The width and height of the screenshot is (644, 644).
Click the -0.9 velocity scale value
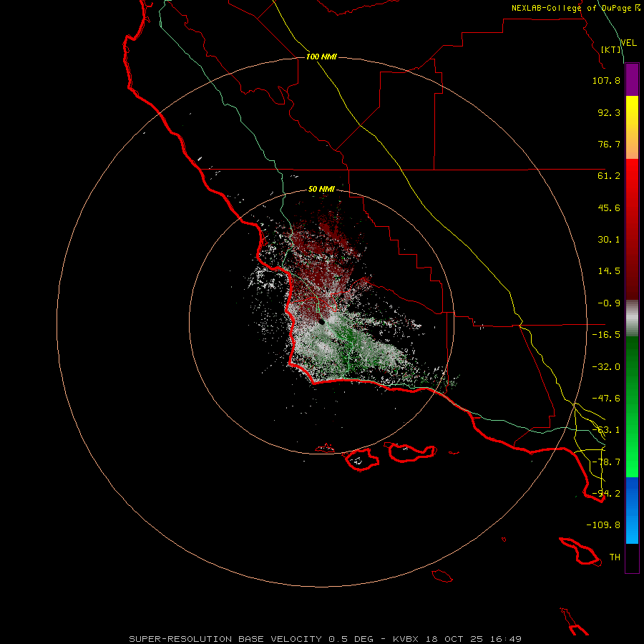[x=609, y=303]
